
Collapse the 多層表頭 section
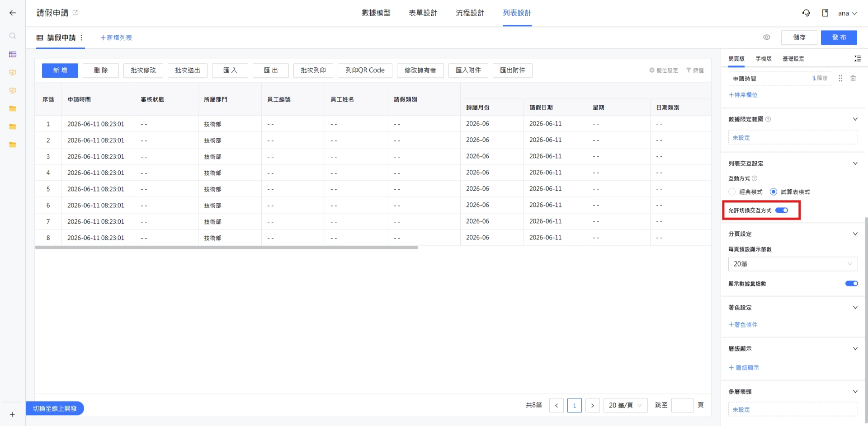pyautogui.click(x=855, y=392)
